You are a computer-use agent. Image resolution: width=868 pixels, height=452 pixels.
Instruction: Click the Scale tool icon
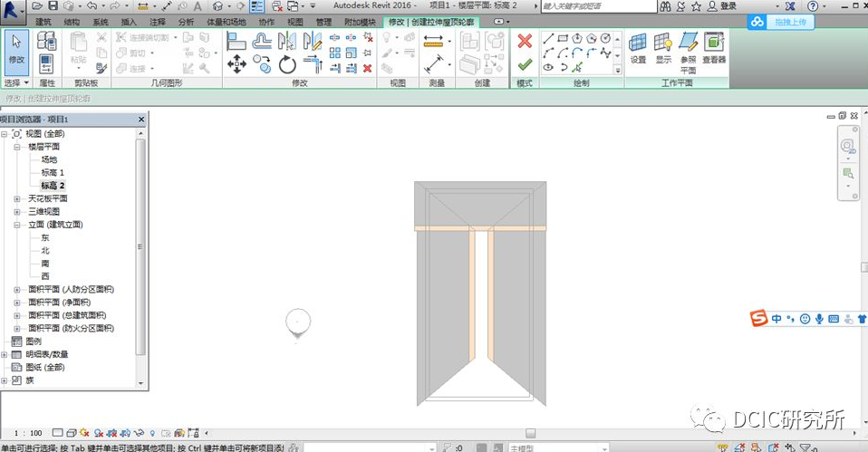tap(351, 53)
